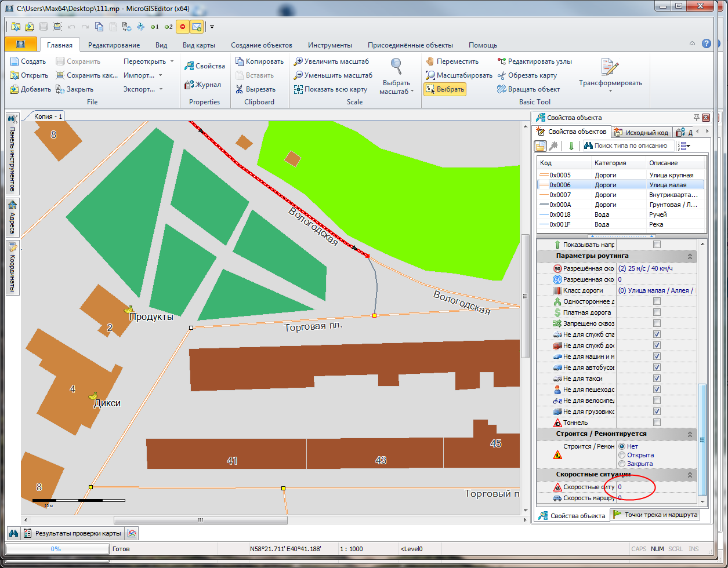Click the type search by description field
The height and width of the screenshot is (568, 728).
(633, 146)
